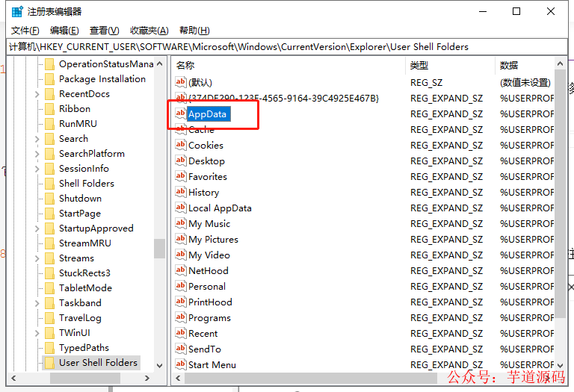The height and width of the screenshot is (392, 574).
Task: Select the Recent value icon
Action: tap(180, 333)
